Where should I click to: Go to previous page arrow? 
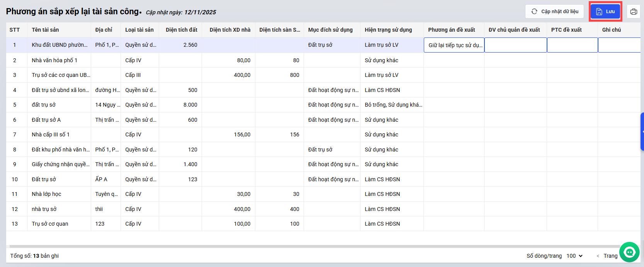[x=598, y=256]
